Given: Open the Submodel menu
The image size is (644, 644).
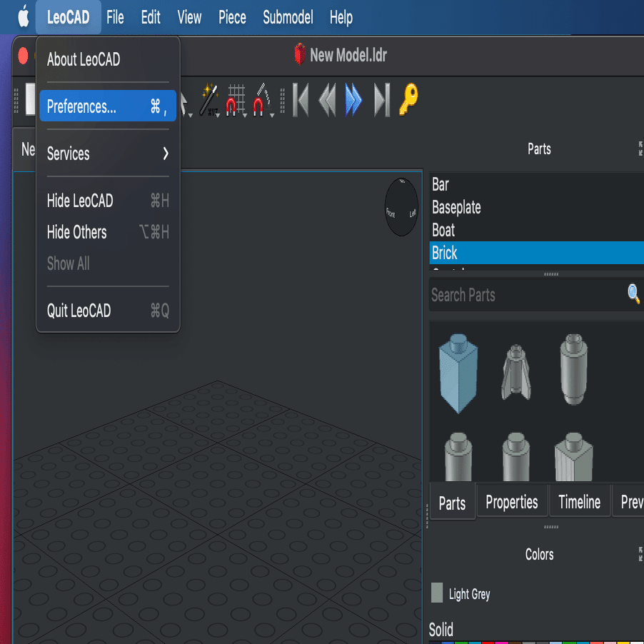Looking at the screenshot, I should 288,17.
